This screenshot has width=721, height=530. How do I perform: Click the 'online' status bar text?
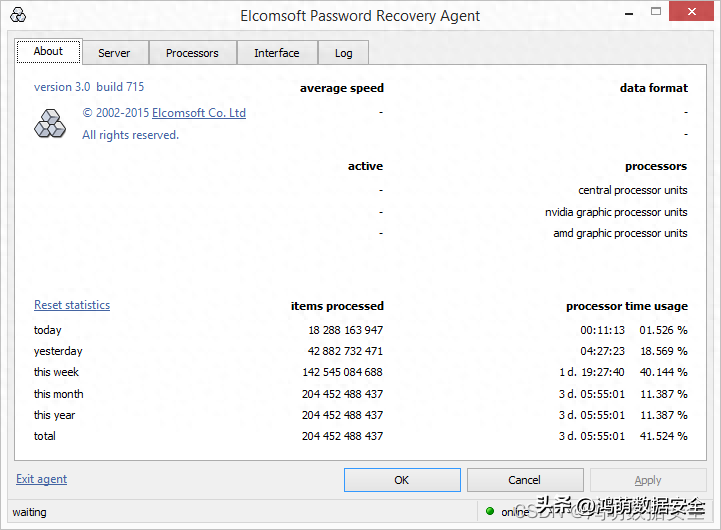coord(515,512)
